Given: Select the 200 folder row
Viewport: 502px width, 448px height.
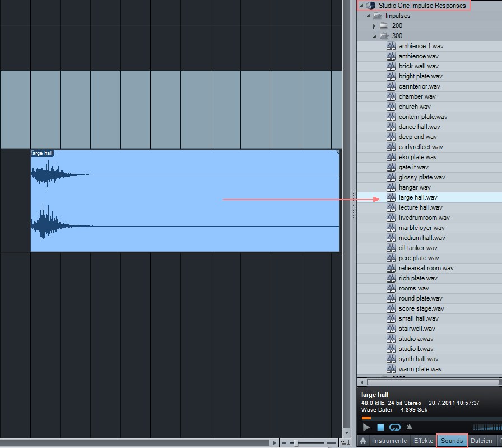Looking at the screenshot, I should point(429,26).
